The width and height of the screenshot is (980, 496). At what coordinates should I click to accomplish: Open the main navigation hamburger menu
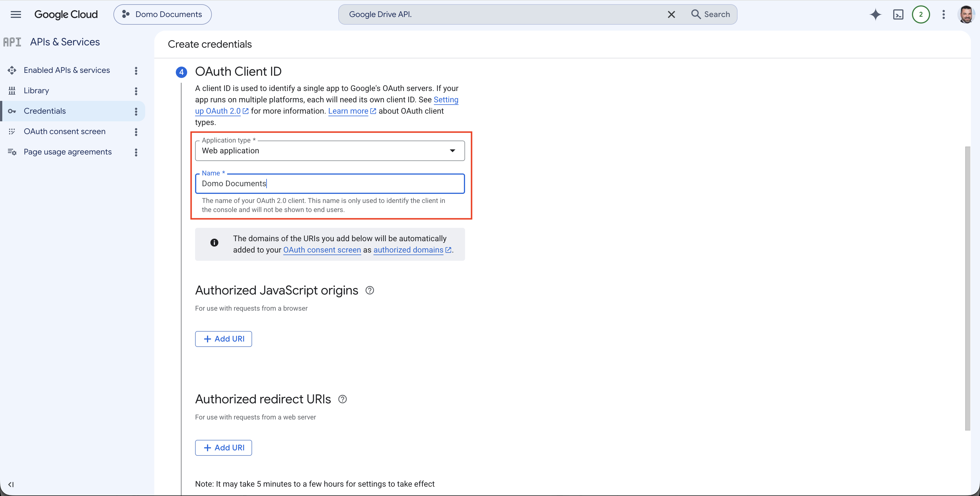[x=16, y=14]
